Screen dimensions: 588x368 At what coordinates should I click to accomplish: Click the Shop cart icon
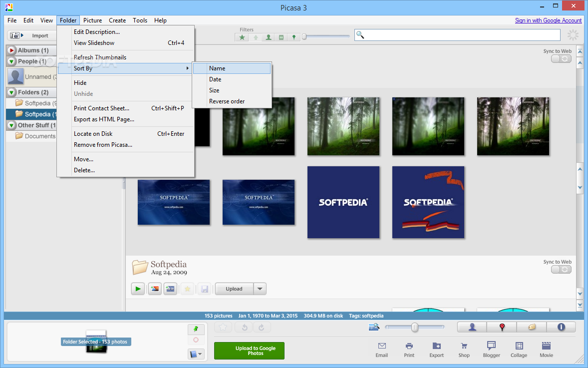[464, 346]
